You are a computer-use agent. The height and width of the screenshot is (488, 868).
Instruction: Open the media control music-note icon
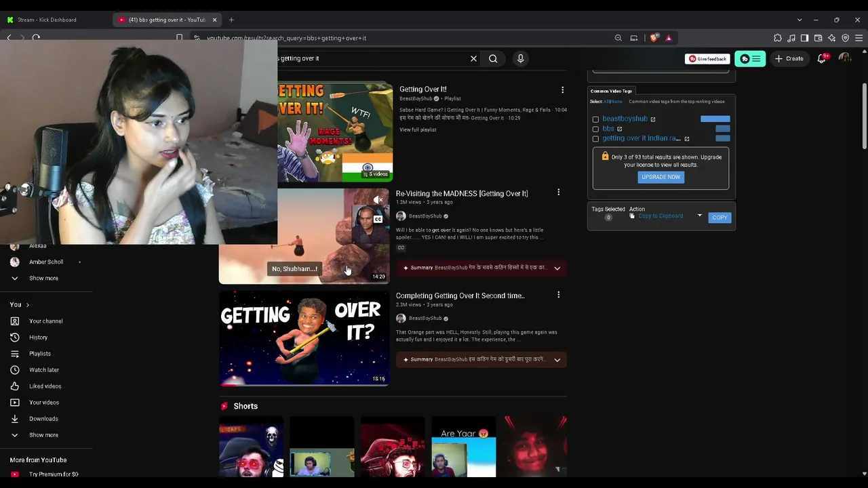click(x=791, y=38)
